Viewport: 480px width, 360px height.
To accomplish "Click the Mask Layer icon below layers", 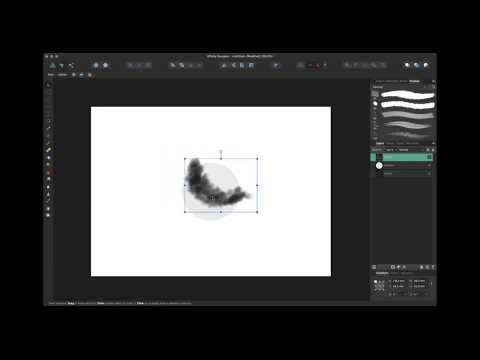I will pos(393,267).
